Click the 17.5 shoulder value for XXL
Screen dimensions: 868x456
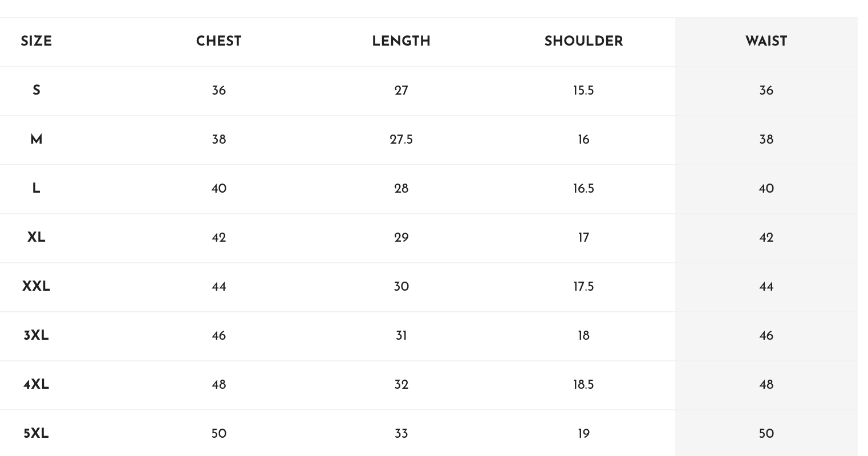click(x=583, y=287)
